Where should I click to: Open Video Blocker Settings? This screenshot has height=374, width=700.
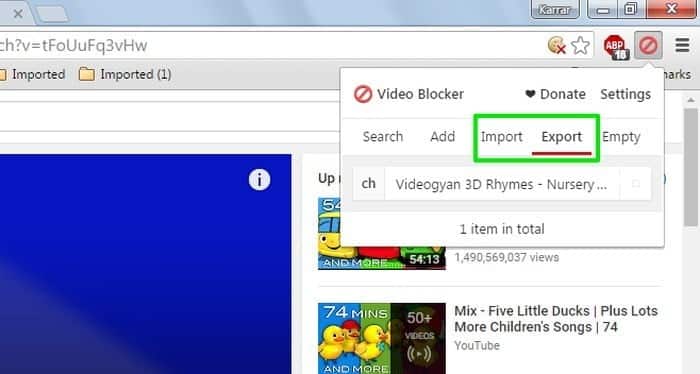[625, 94]
